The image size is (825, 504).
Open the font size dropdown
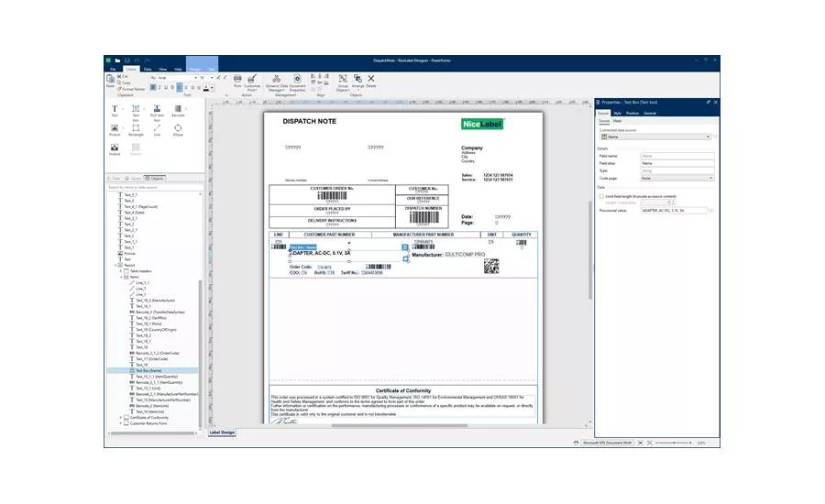pyautogui.click(x=212, y=78)
